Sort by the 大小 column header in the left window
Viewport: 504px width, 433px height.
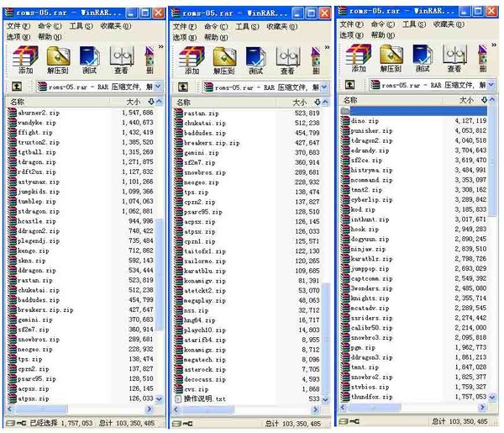click(x=133, y=102)
